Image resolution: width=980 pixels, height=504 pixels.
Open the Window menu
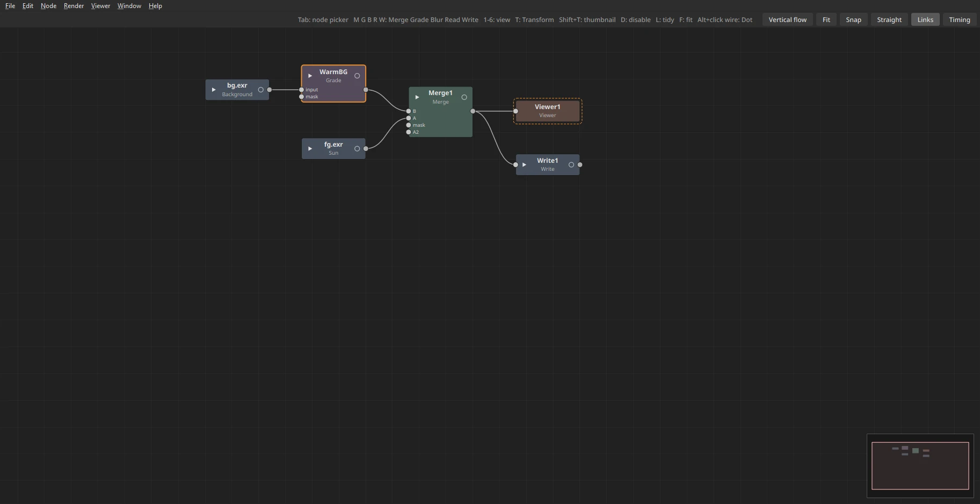(x=129, y=6)
